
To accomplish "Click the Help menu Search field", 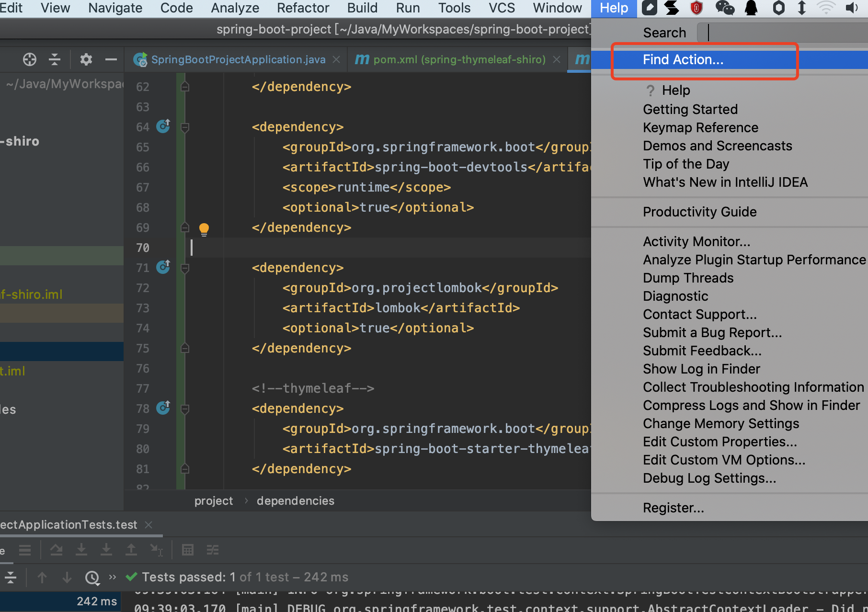I will point(783,33).
